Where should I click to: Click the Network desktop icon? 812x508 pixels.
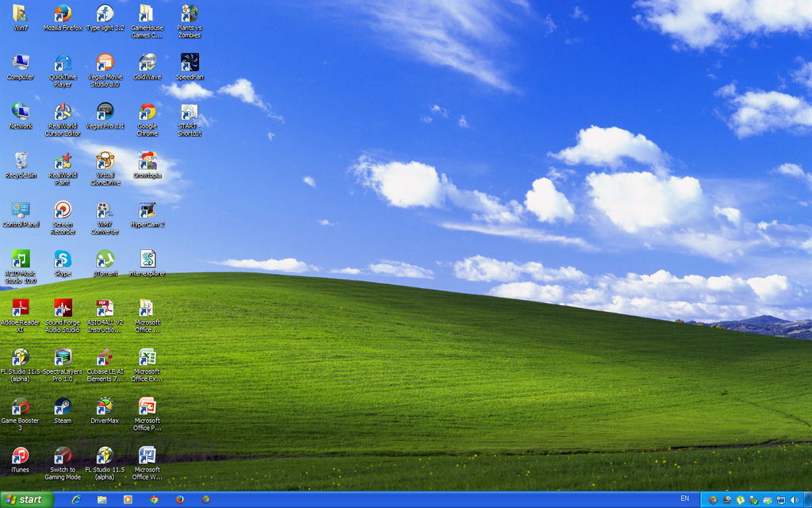pos(20,116)
